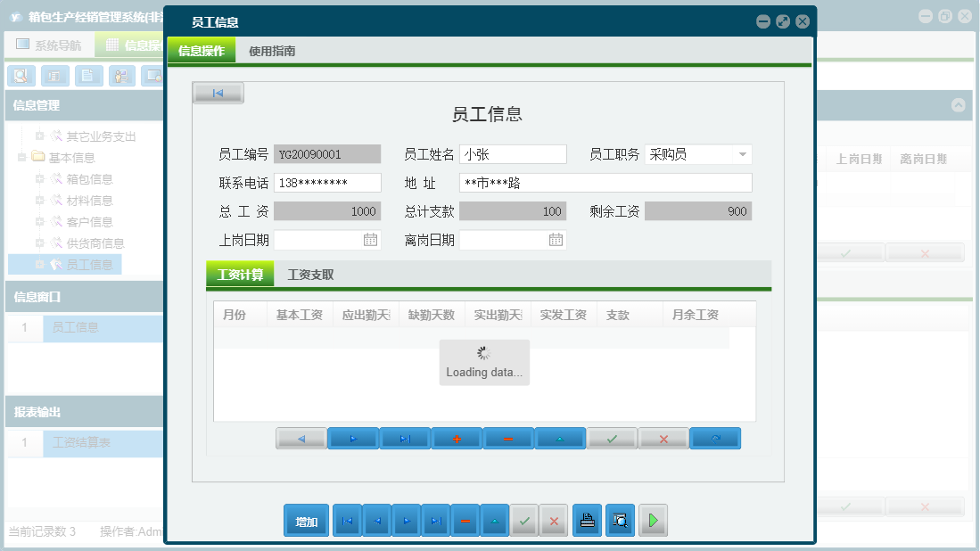Viewport: 980px width, 551px height.
Task: Add a salary row with the + icon
Action: [456, 438]
